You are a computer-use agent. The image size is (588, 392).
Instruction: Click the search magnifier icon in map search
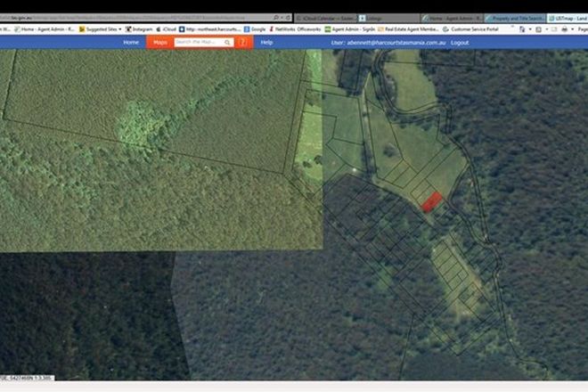pos(228,42)
